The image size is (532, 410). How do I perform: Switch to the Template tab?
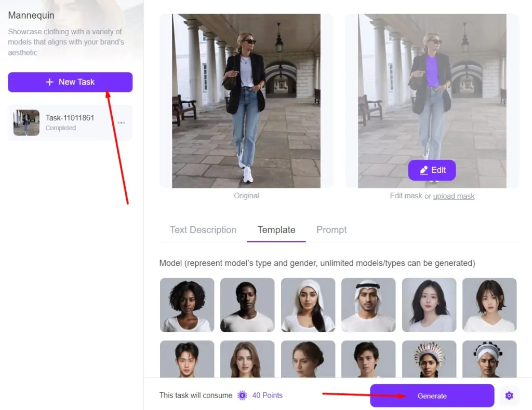tap(276, 230)
